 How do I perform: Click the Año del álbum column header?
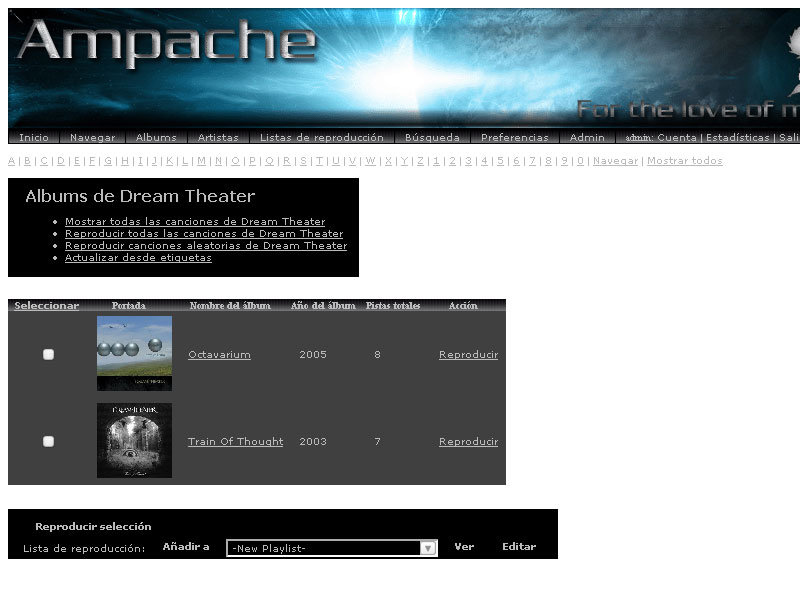click(x=323, y=306)
